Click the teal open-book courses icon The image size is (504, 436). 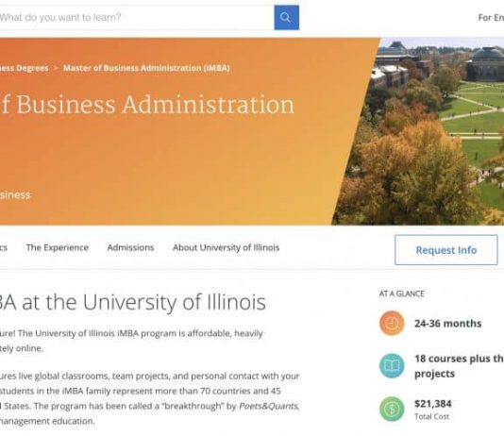tap(392, 365)
